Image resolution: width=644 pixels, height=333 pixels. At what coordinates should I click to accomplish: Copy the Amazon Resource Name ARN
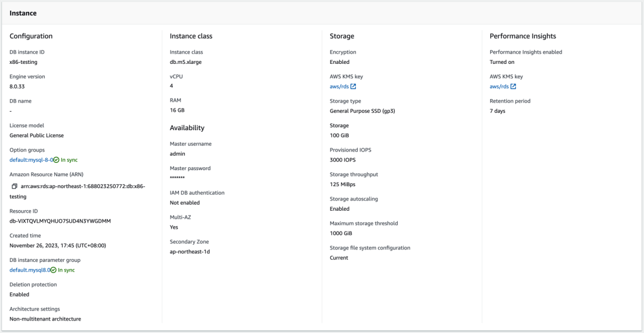[x=14, y=186]
